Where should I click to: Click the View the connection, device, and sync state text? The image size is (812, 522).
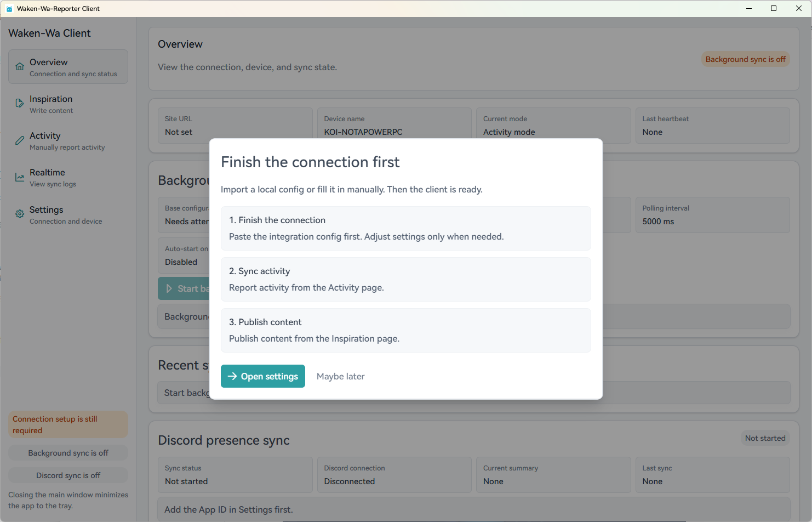[248, 67]
